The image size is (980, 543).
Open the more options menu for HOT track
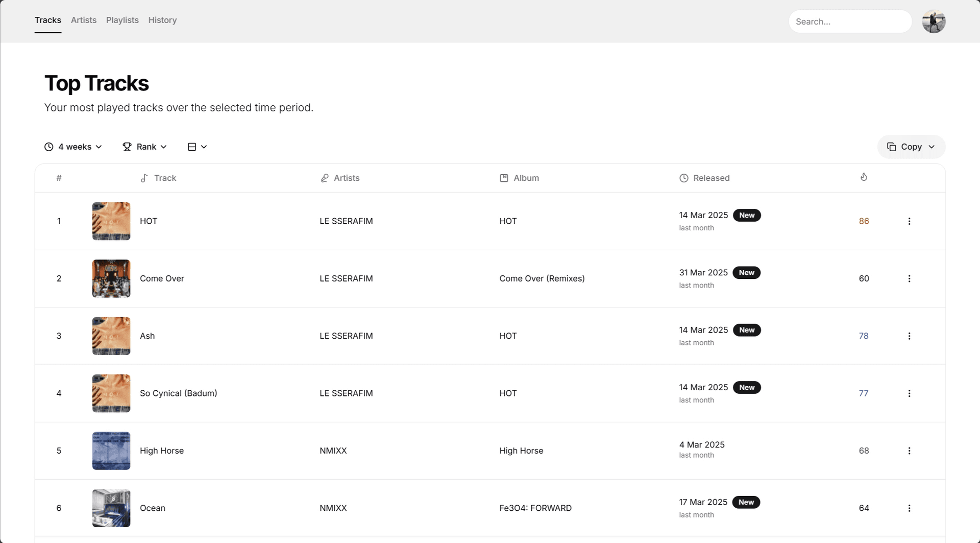pos(909,221)
